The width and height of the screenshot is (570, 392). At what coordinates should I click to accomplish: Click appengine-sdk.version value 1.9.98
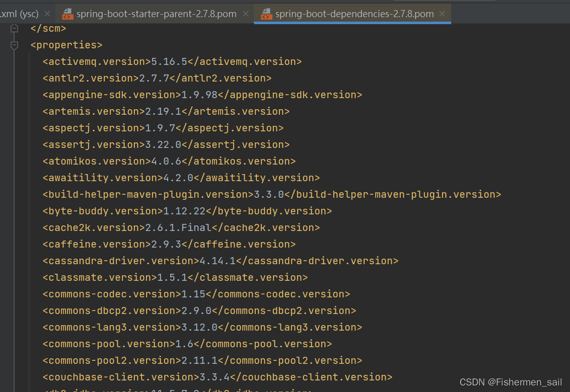(199, 95)
